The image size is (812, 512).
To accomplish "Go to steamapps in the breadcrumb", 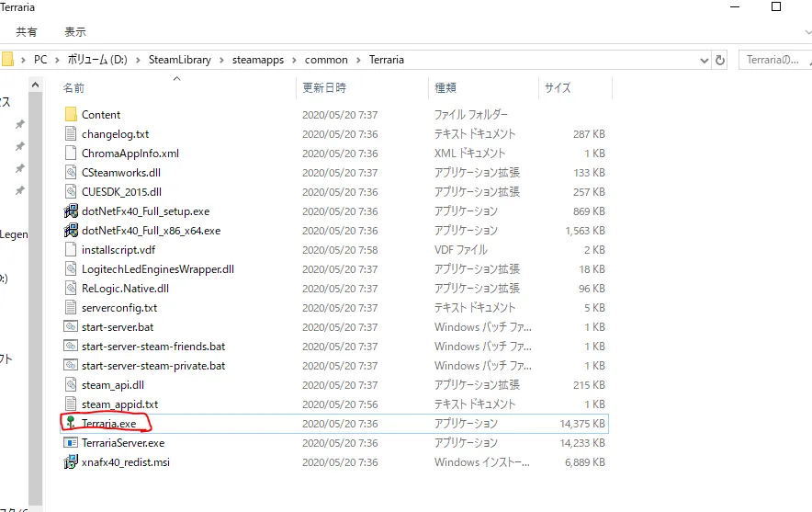I will click(258, 60).
